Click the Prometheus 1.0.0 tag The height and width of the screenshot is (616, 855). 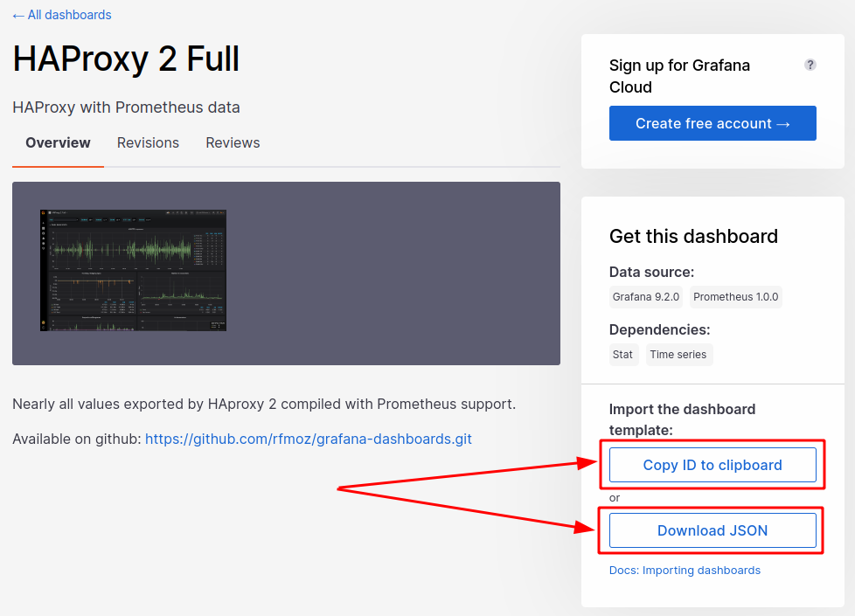pyautogui.click(x=735, y=297)
